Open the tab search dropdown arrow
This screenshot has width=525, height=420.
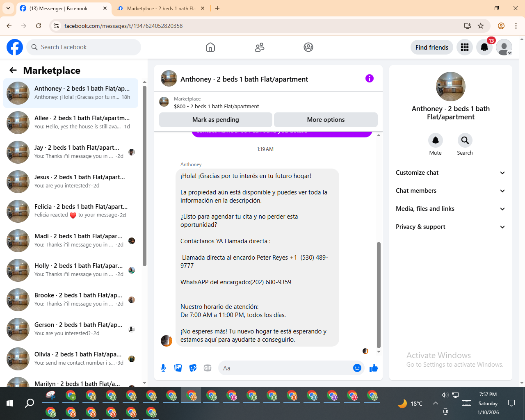point(8,8)
